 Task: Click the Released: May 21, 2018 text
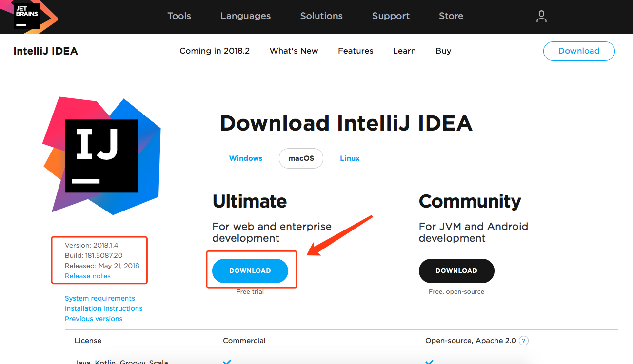point(102,266)
